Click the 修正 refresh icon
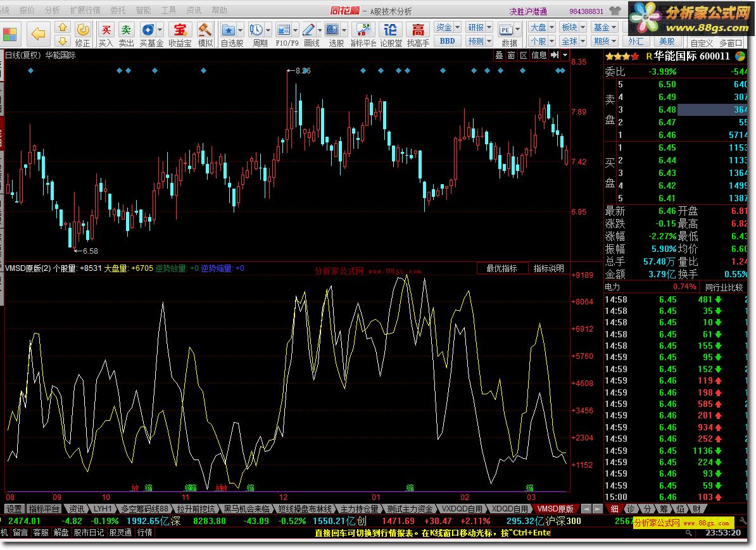 [82, 30]
